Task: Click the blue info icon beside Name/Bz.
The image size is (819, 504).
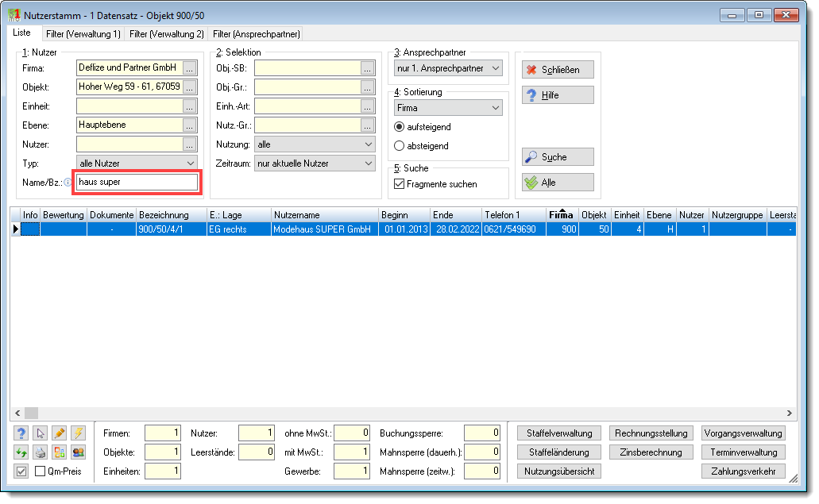Action: click(x=68, y=182)
